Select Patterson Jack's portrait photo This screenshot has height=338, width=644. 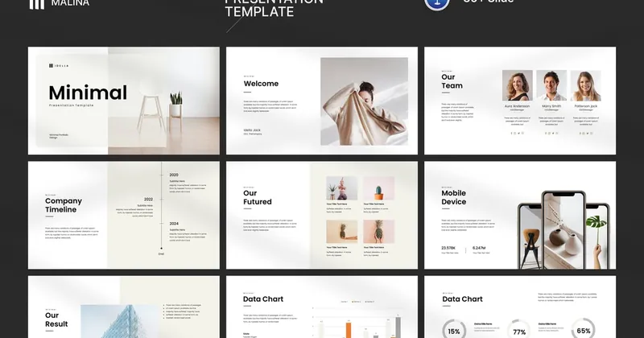click(x=586, y=85)
